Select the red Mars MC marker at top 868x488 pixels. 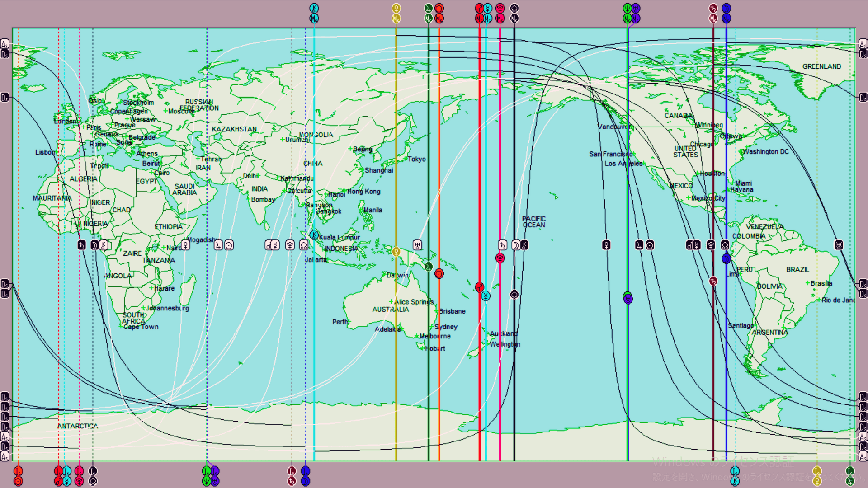click(479, 13)
